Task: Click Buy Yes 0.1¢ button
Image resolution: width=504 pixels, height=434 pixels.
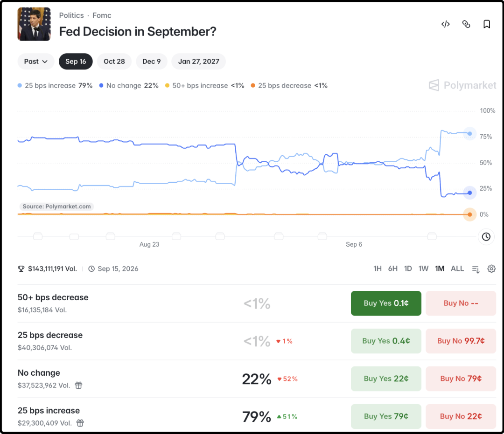Action: [x=386, y=303]
